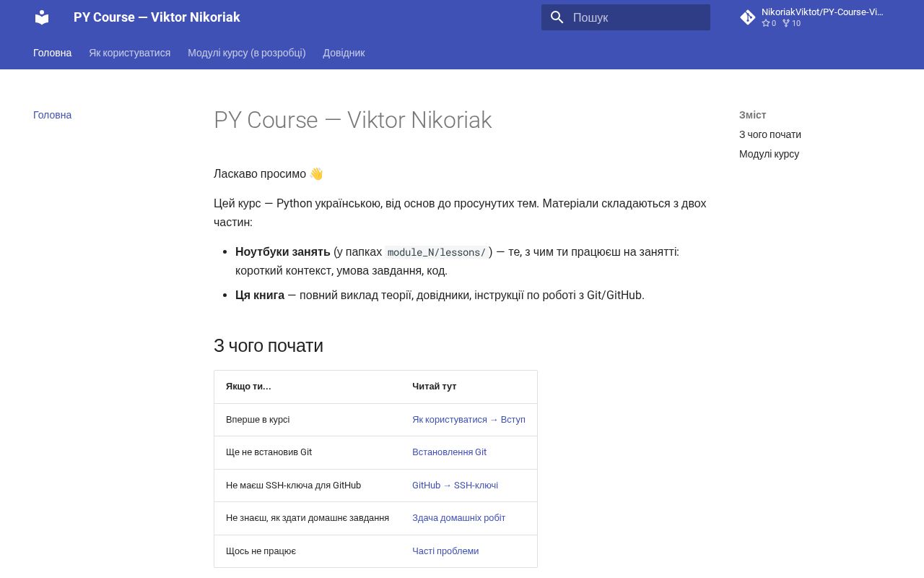The height and width of the screenshot is (578, 924).
Task: Click the module_N/lessons/ code snippet
Action: click(x=437, y=252)
